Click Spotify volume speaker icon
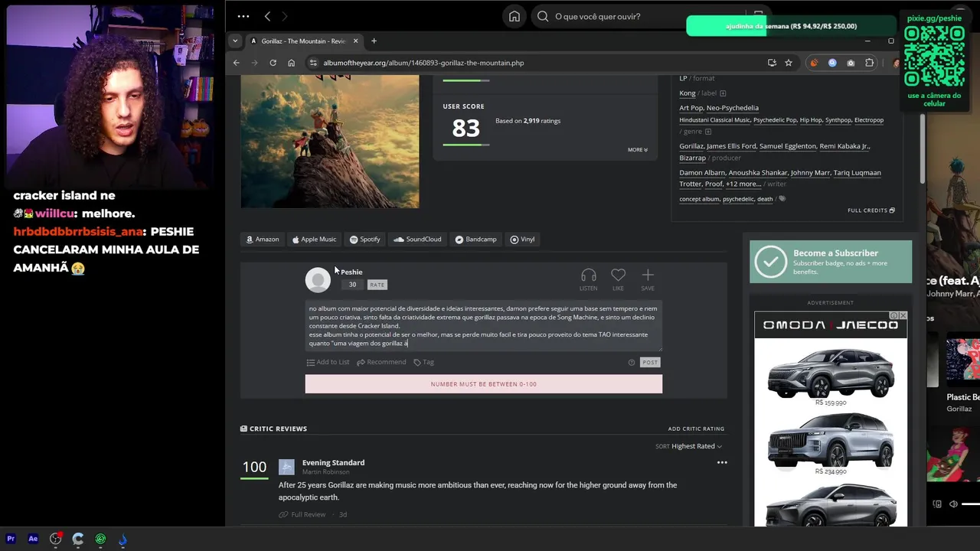The image size is (980, 551). (953, 504)
